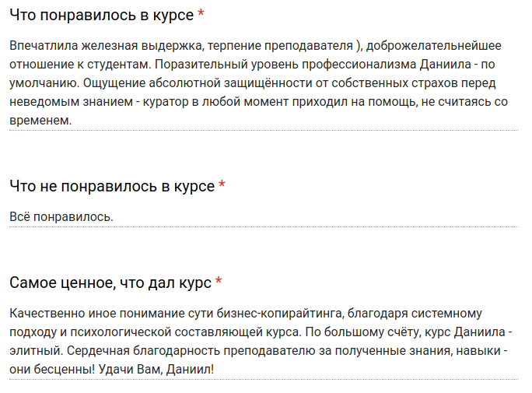The width and height of the screenshot is (532, 393).
Task: Select the 'Что понравилось в курсе' question heading
Action: coord(101,16)
